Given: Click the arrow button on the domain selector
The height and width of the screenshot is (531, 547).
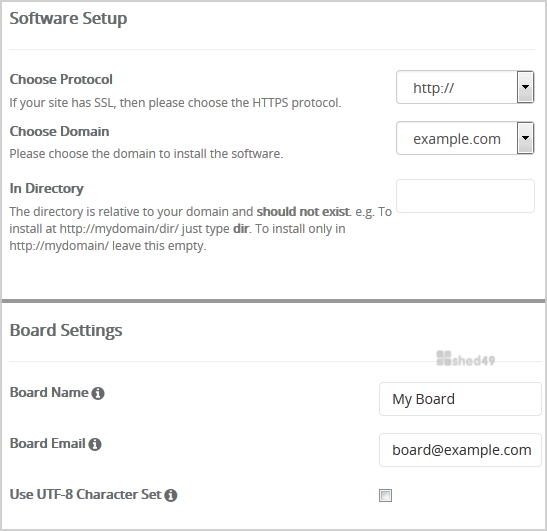Looking at the screenshot, I should point(525,138).
